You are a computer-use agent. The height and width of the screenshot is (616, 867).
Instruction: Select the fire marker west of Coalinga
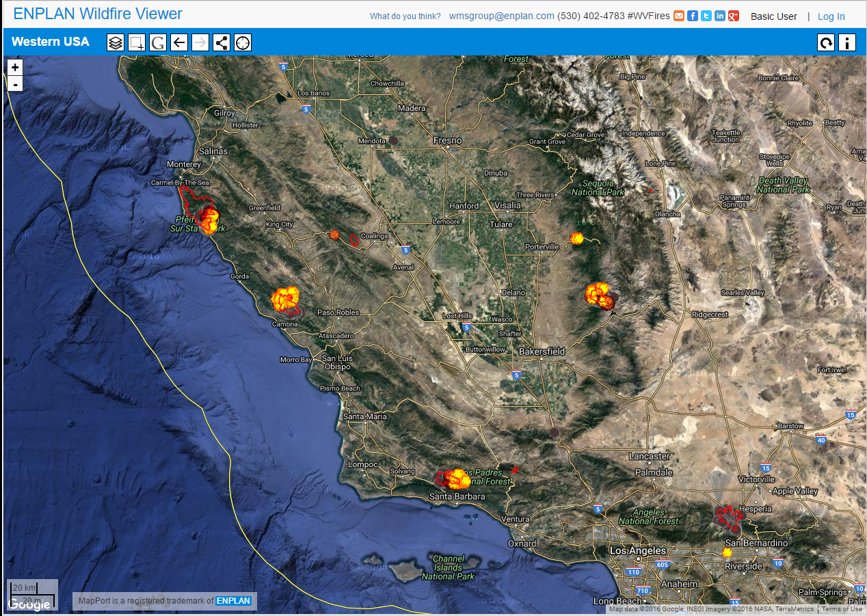pos(334,235)
